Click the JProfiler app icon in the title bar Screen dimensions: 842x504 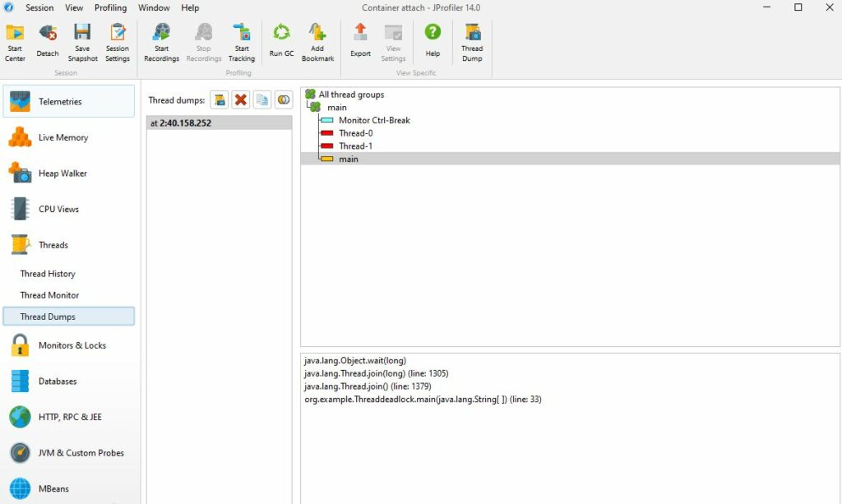tap(8, 7)
